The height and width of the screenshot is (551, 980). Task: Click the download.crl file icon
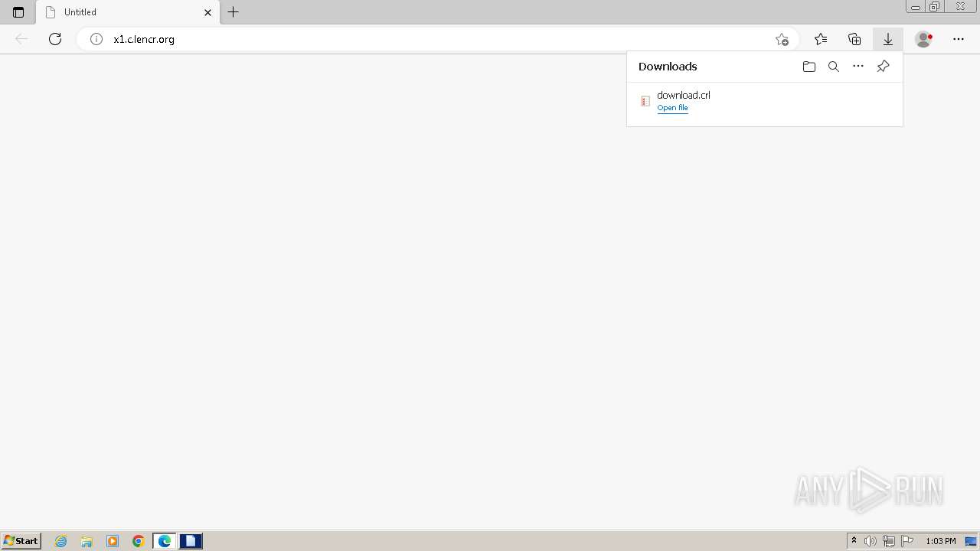pos(645,101)
